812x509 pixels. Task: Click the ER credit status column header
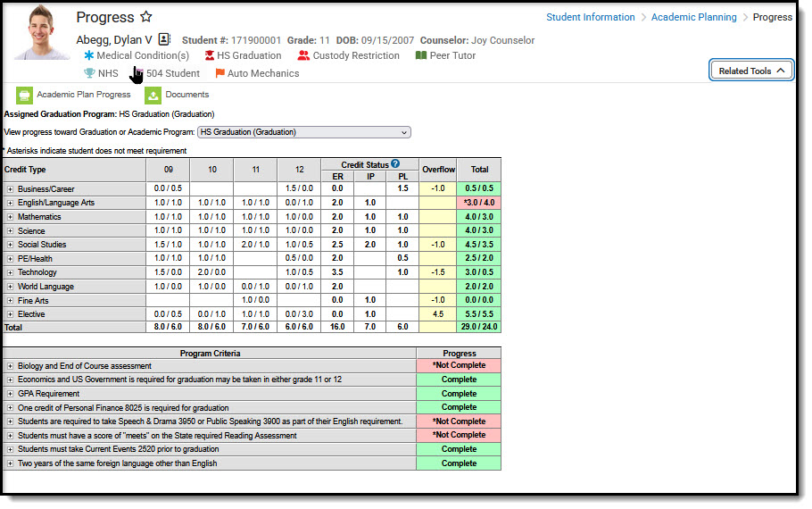pyautogui.click(x=337, y=176)
